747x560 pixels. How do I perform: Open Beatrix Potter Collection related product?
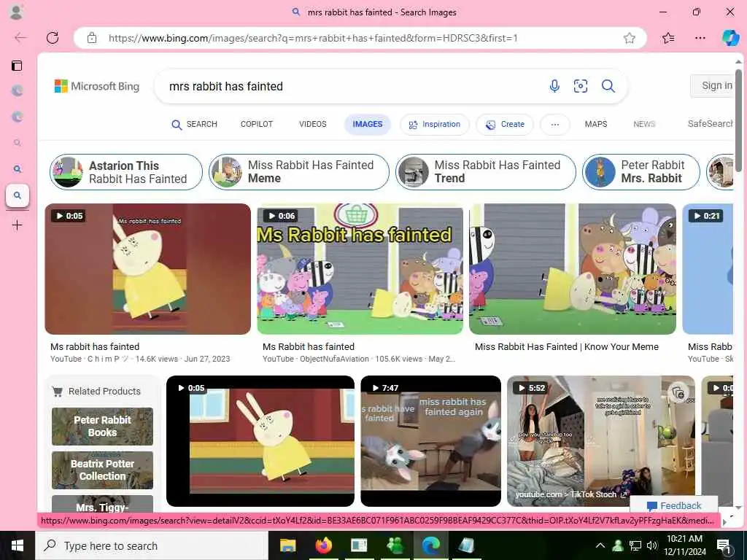click(102, 470)
